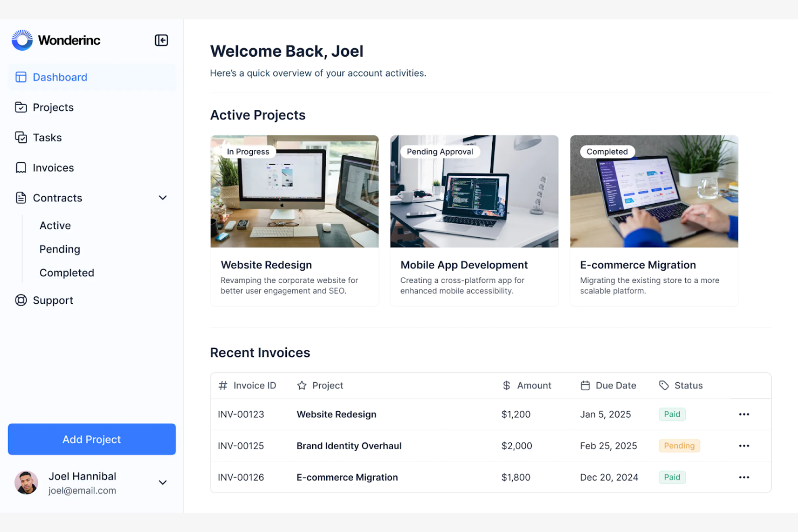798x532 pixels.
Task: Click the In Progress badge on Website Redesign
Action: (x=247, y=151)
